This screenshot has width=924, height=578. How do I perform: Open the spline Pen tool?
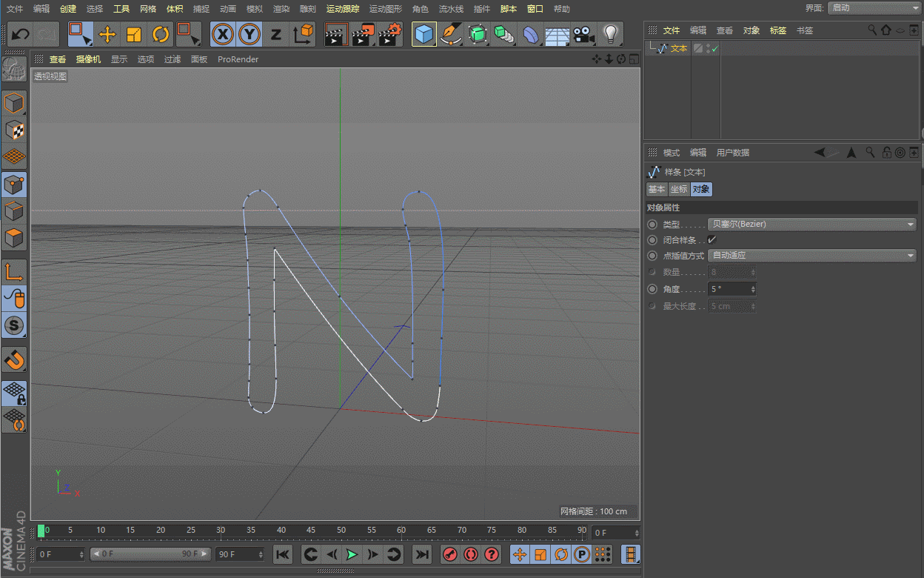(451, 34)
